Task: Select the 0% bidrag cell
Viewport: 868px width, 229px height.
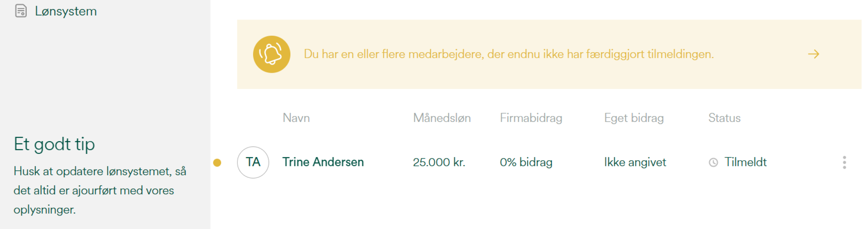Action: pos(526,162)
